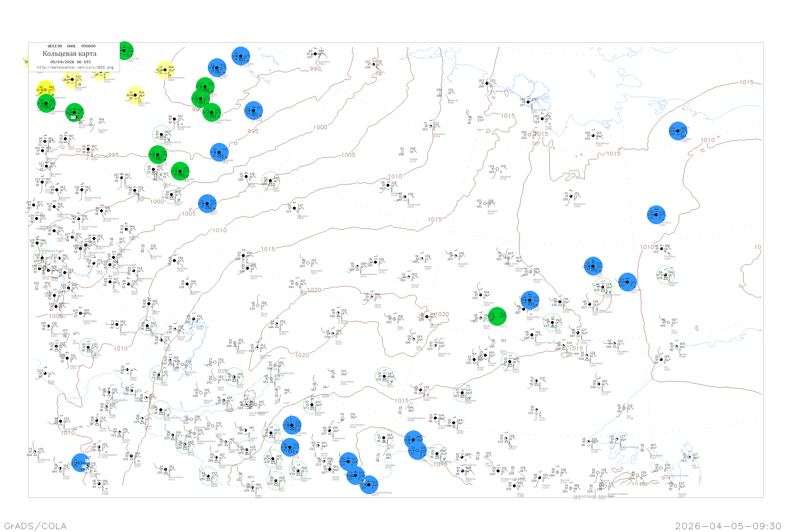This screenshot has width=798, height=532.
Task: Click the green Кузьмовка station circle
Action: coord(180,171)
